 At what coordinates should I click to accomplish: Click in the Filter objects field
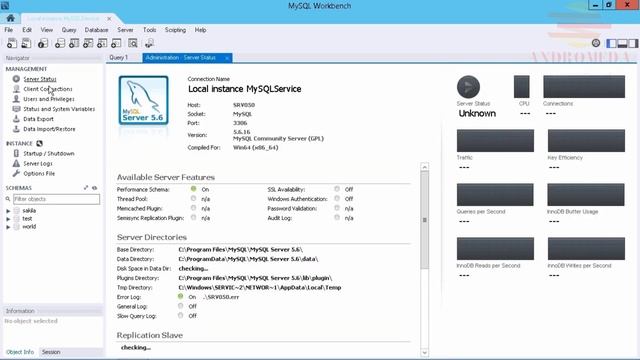point(56,199)
